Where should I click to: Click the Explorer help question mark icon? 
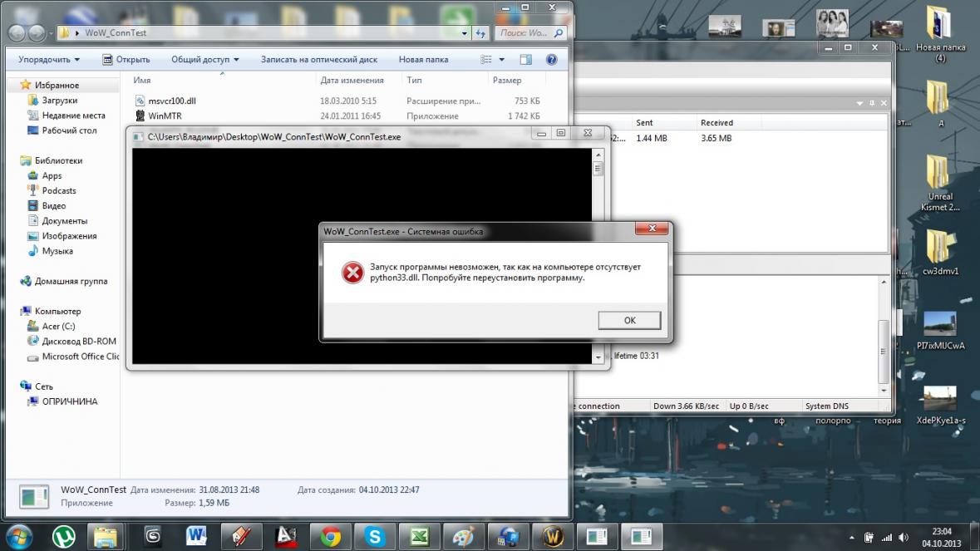551,60
